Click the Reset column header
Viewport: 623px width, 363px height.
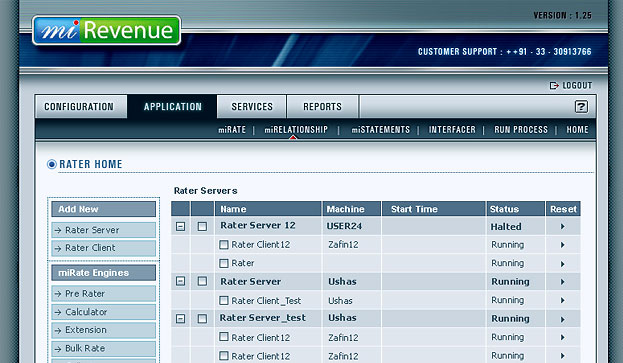[x=563, y=209]
